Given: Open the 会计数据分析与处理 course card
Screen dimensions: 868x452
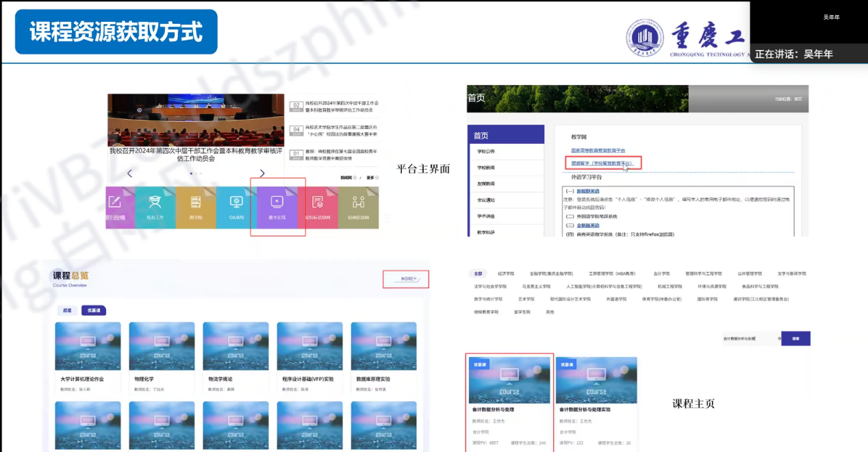Looking at the screenshot, I should pos(509,403).
